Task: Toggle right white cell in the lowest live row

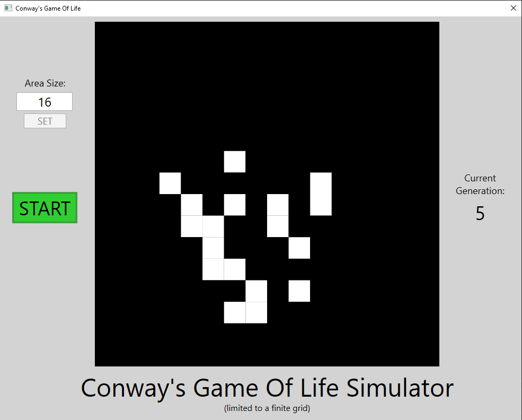Action: 256,312
